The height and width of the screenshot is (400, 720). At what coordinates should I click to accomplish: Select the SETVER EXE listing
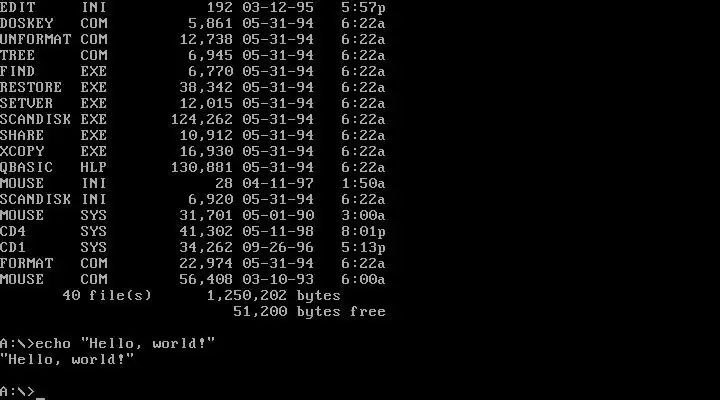point(192,103)
